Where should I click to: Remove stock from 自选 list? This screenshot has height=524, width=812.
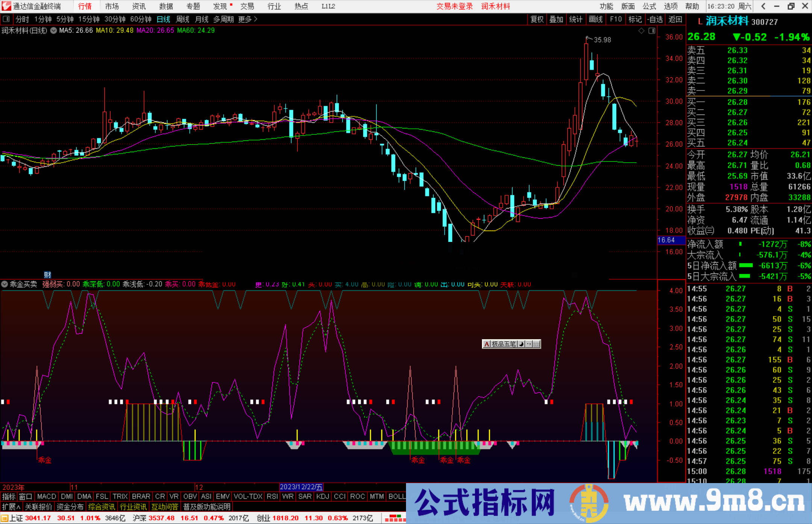pos(655,19)
